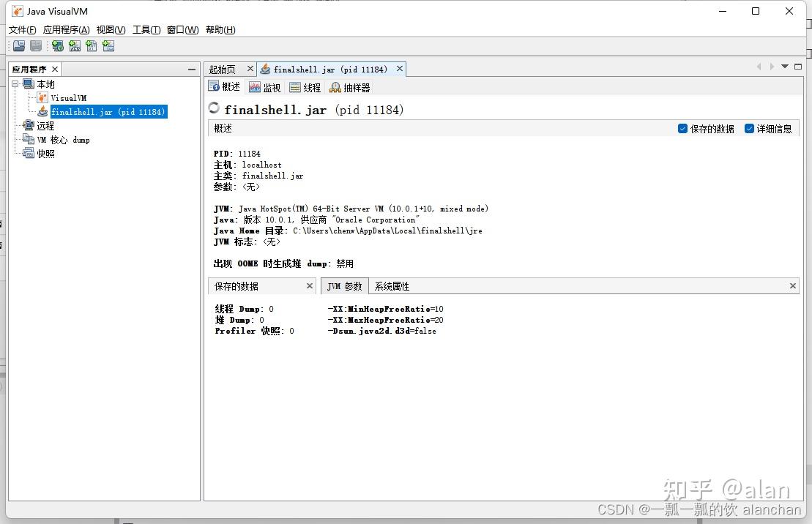Switch to the 系统属性 tab
The height and width of the screenshot is (524, 812).
392,286
